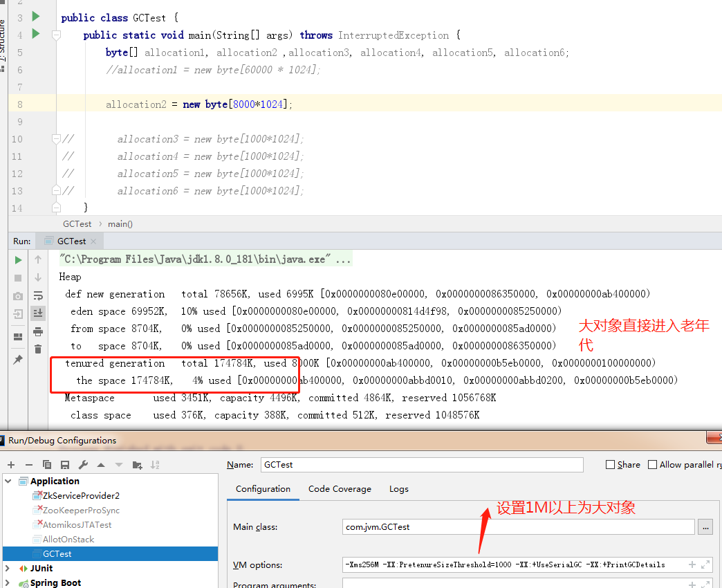The height and width of the screenshot is (588, 722).
Task: Click the 'eden space 69952K' console line
Action: pos(316,311)
